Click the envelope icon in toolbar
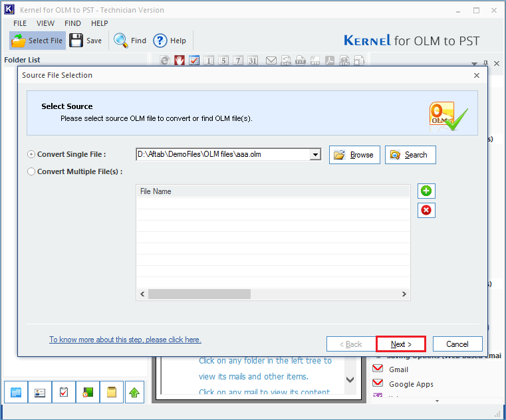 [x=271, y=60]
